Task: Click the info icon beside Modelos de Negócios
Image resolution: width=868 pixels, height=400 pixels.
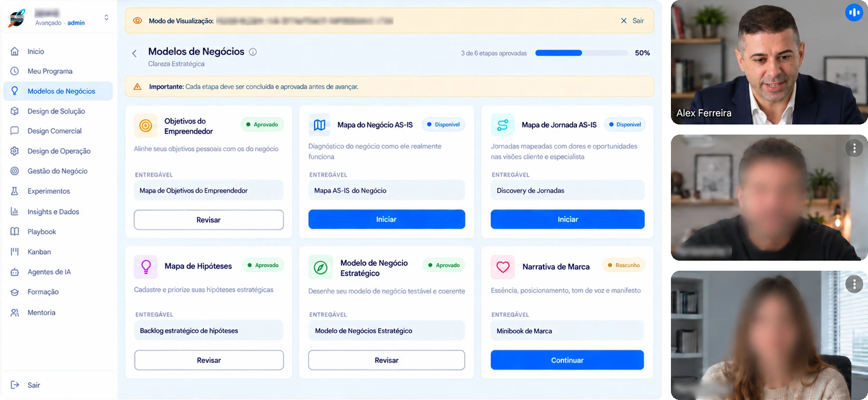Action: tap(253, 52)
